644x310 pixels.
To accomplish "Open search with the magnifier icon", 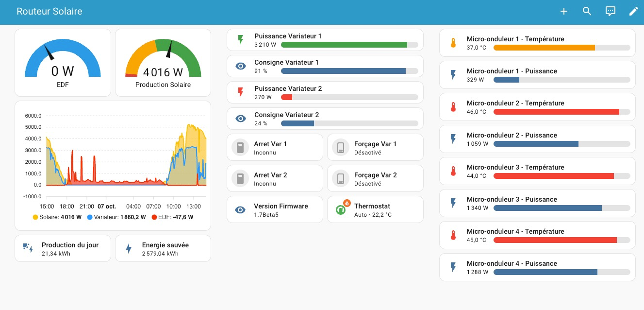I will click(587, 11).
